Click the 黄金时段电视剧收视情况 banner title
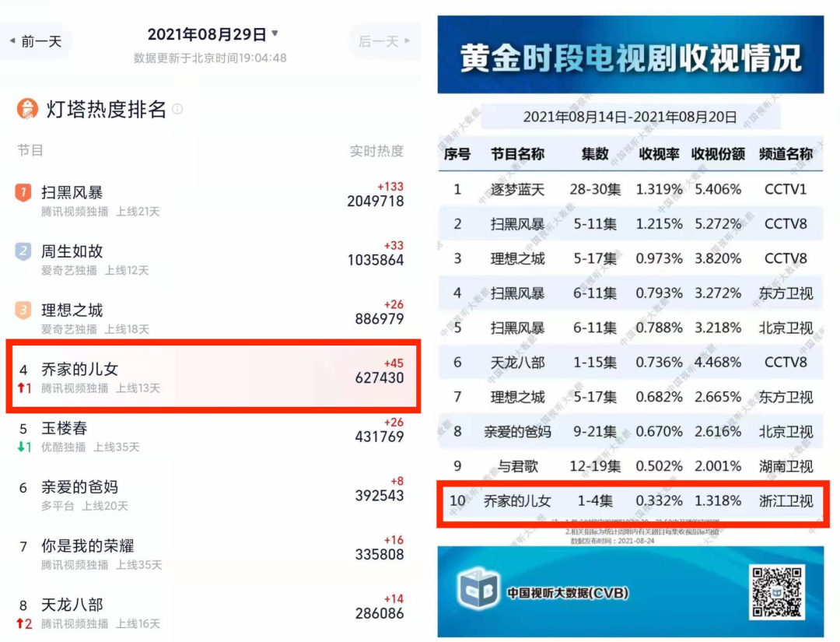The width and height of the screenshot is (840, 642). [x=631, y=58]
